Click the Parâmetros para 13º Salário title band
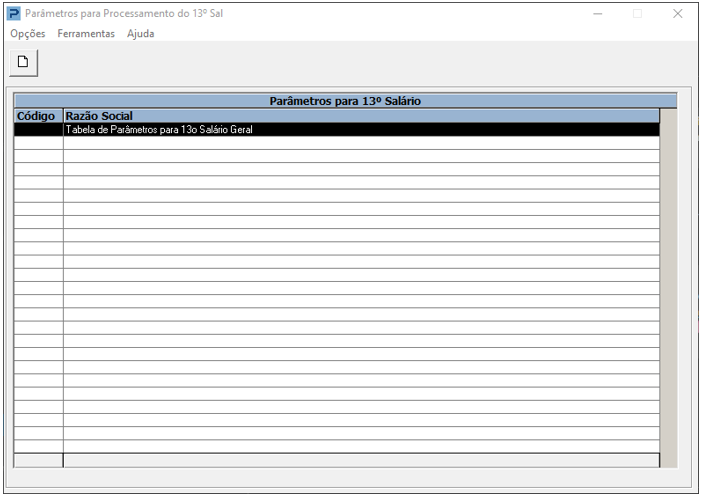 click(x=345, y=101)
